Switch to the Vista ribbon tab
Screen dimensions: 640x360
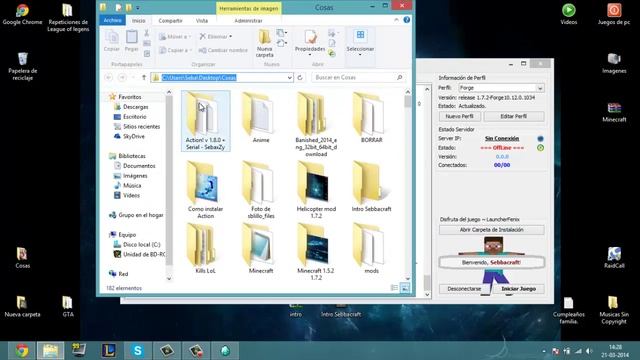click(202, 20)
